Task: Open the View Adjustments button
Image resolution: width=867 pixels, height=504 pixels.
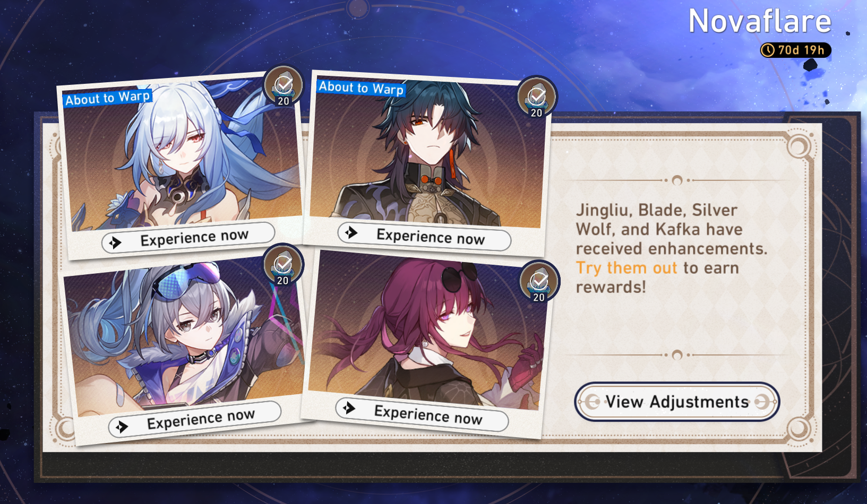Action: (677, 402)
